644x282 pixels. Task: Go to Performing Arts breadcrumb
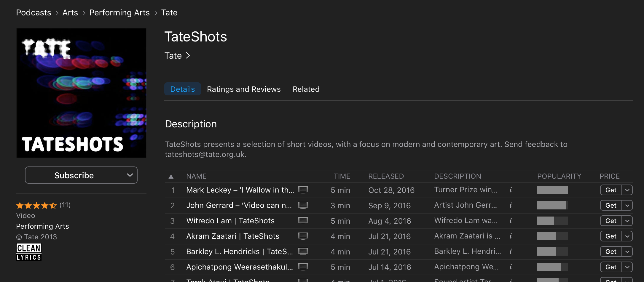pyautogui.click(x=119, y=13)
